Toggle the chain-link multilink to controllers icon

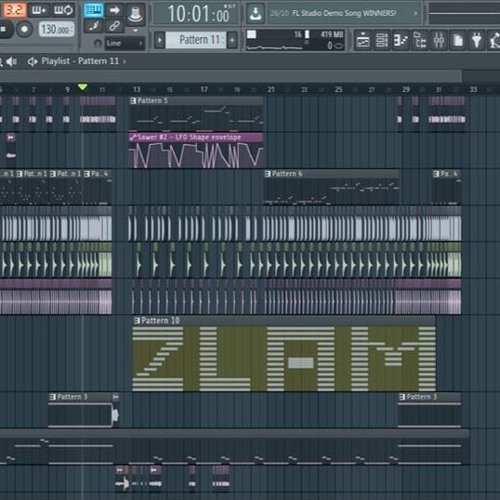pos(114,26)
